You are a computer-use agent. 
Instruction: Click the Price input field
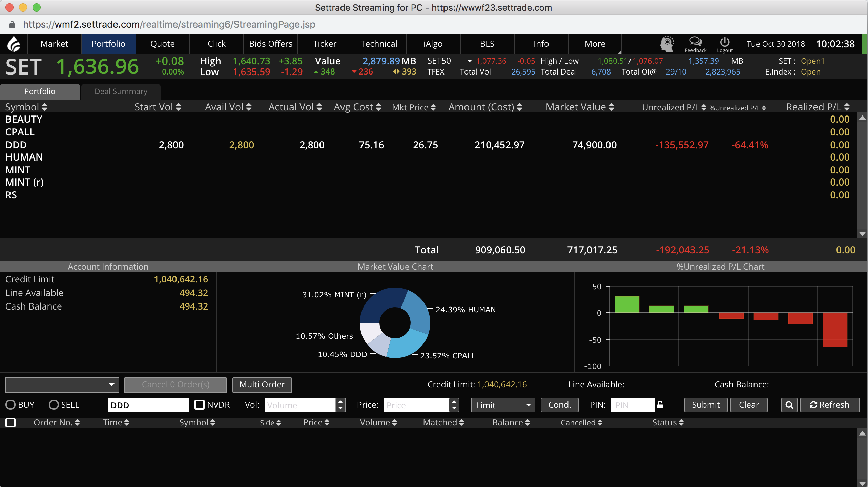coord(416,405)
